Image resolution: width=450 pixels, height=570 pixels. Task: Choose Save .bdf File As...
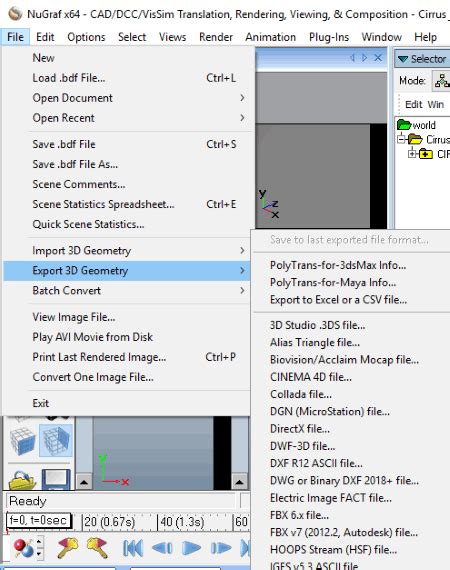(126, 164)
